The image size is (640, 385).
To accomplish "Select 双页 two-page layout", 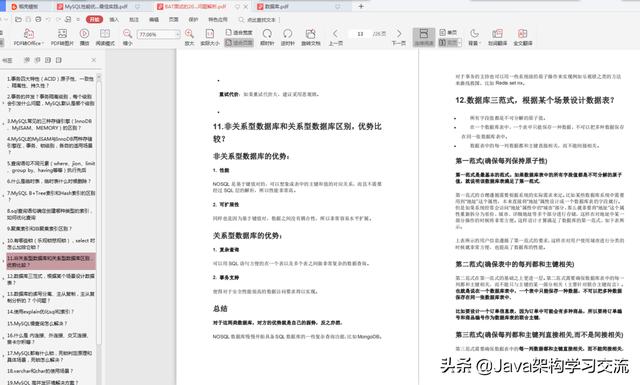I will click(x=447, y=42).
